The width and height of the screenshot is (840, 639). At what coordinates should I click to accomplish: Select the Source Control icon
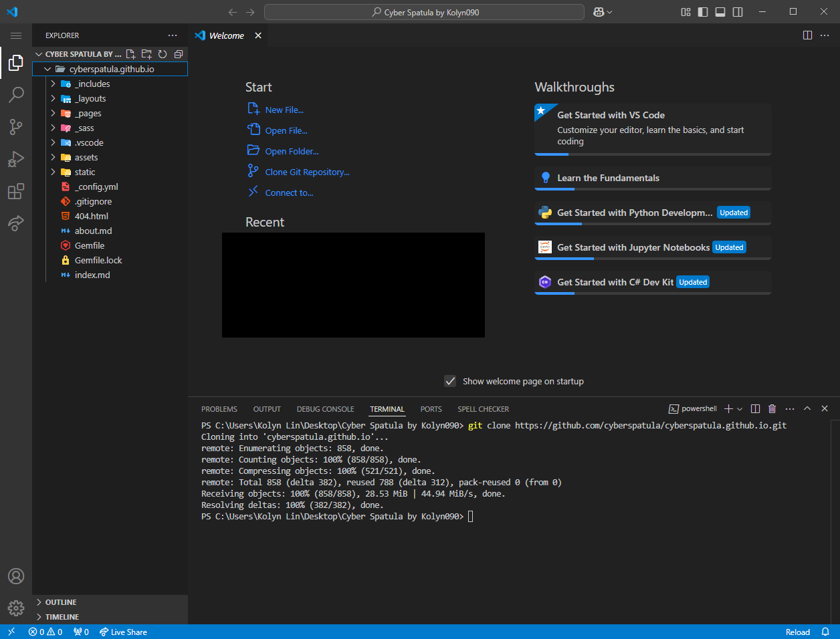click(15, 127)
